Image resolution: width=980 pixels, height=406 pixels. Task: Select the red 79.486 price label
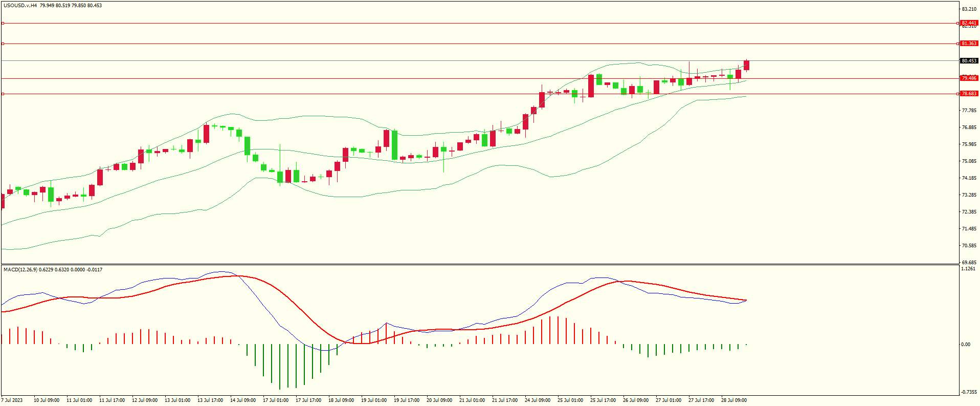pos(968,78)
